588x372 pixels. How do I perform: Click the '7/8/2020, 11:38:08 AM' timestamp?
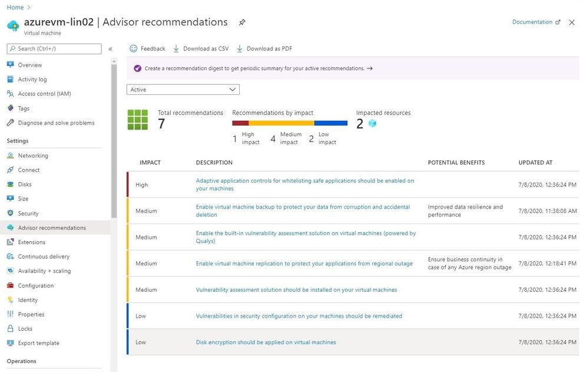coord(547,211)
